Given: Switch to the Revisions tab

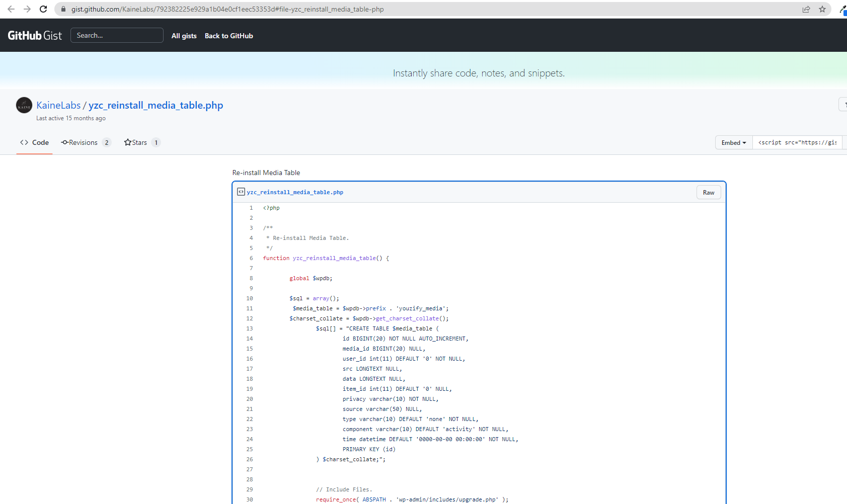Looking at the screenshot, I should click(86, 142).
